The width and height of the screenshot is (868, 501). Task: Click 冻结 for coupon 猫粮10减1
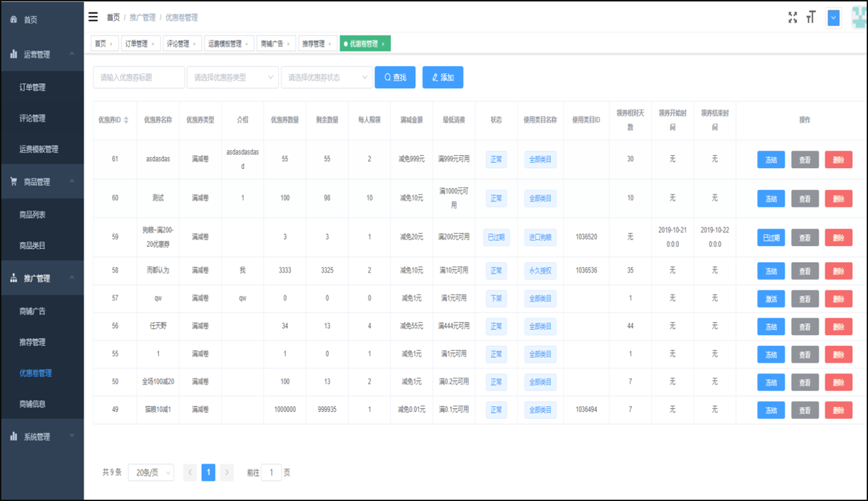point(771,411)
